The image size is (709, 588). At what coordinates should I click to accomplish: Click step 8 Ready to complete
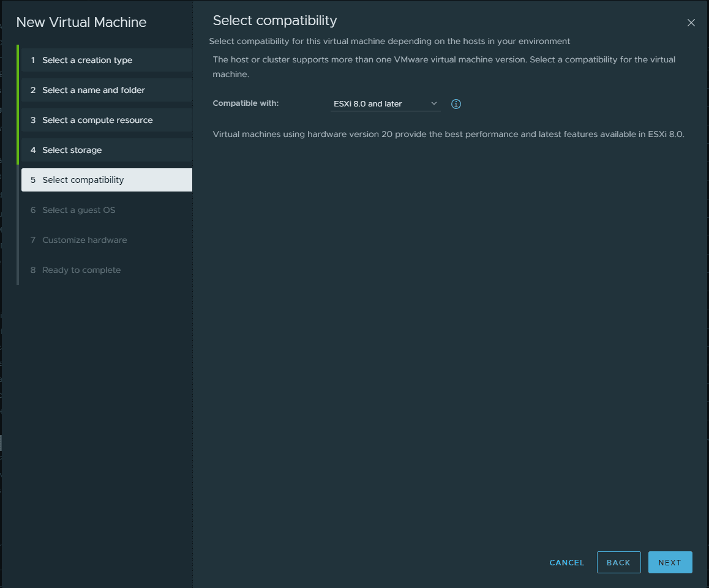click(x=81, y=270)
